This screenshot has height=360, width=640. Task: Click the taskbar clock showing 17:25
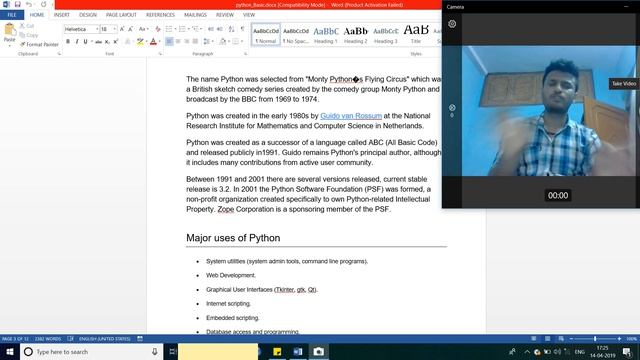pyautogui.click(x=602, y=352)
